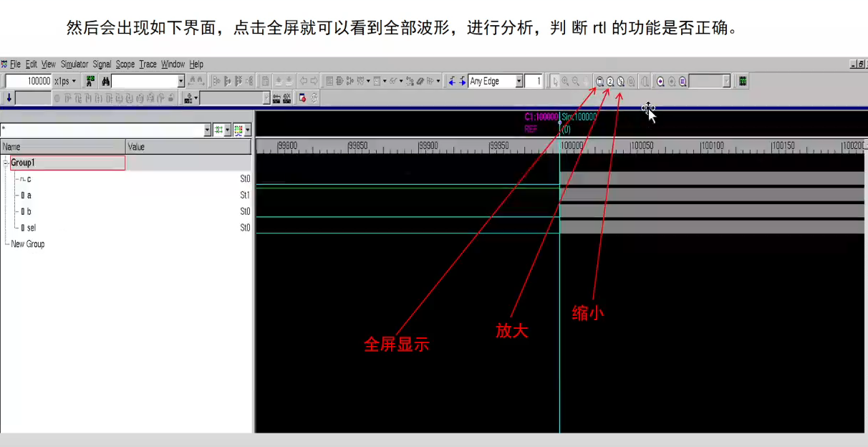
Task: Open the signal filter dropdown arrow
Action: (x=208, y=130)
